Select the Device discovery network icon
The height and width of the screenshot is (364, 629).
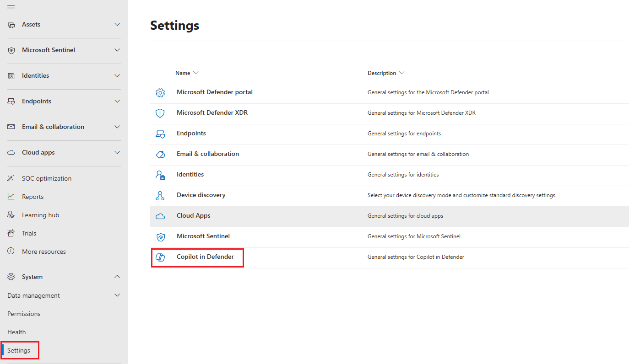pos(160,195)
